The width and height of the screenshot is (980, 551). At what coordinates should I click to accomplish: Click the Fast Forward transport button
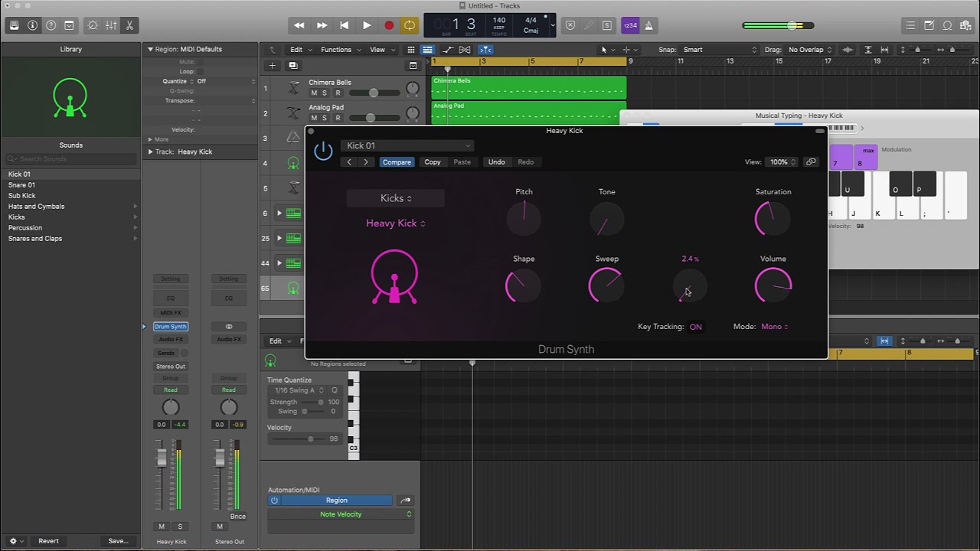coord(322,25)
